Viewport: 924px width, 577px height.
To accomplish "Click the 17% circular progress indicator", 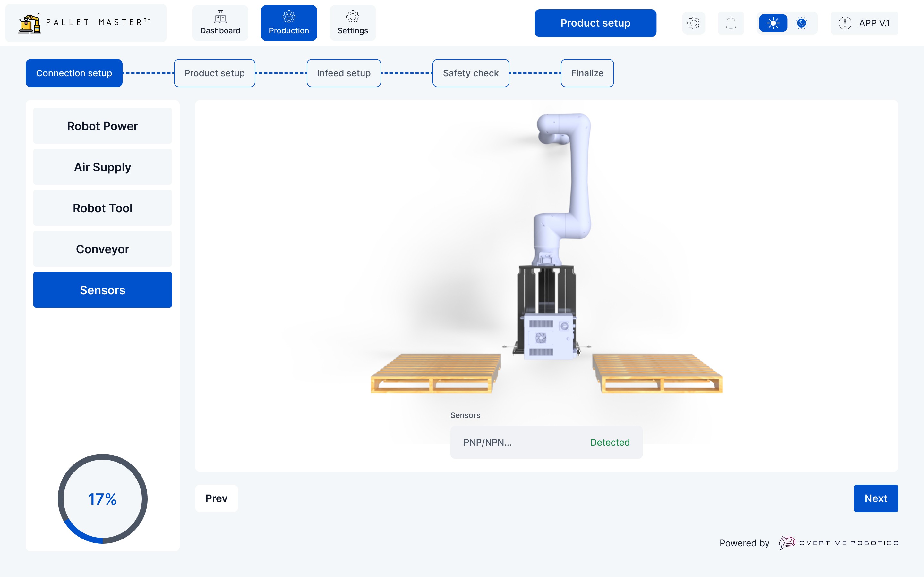I will (x=102, y=499).
